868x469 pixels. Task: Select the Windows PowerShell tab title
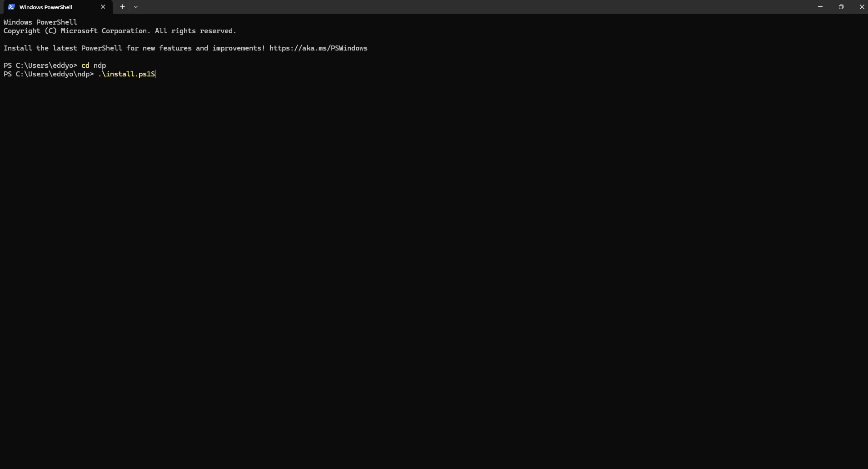[x=45, y=7]
